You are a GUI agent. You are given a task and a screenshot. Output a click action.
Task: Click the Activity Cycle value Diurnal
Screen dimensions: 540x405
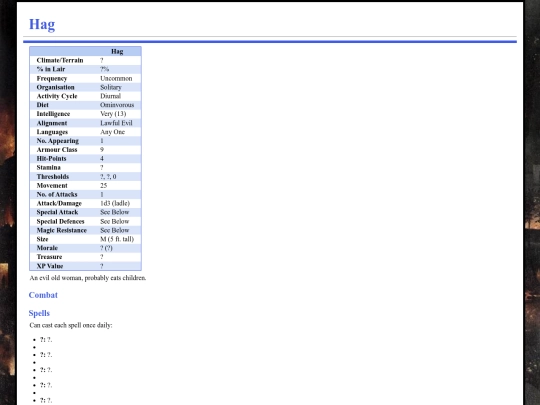click(111, 96)
